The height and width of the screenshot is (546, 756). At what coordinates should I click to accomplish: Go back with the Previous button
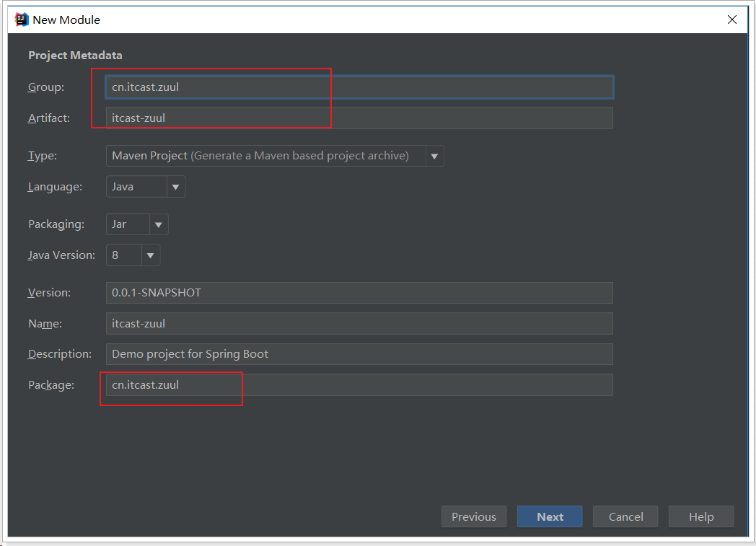[x=474, y=516]
